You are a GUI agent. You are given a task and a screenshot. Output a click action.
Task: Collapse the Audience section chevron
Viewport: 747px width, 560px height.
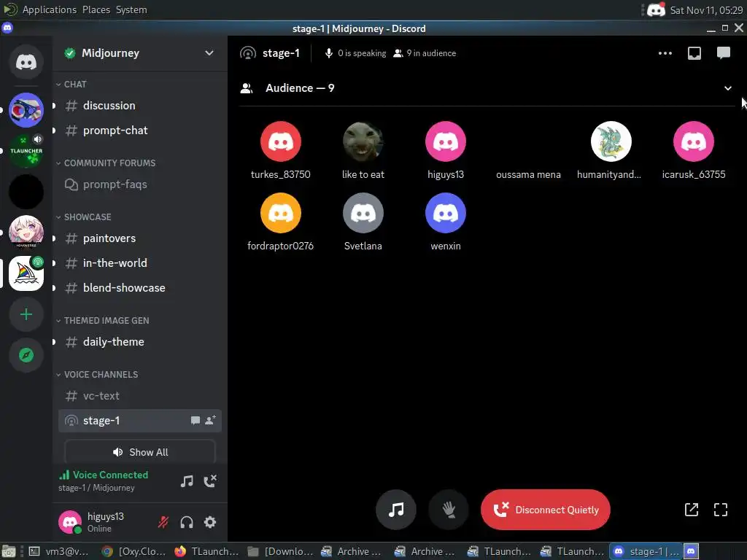click(x=727, y=88)
